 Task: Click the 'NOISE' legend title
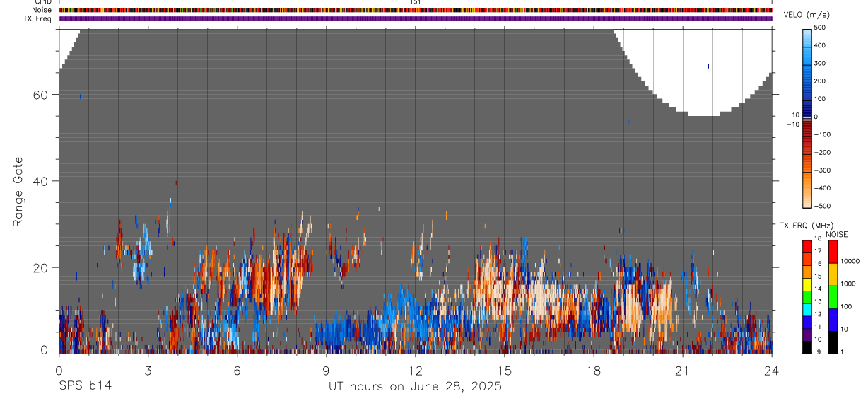(836, 234)
